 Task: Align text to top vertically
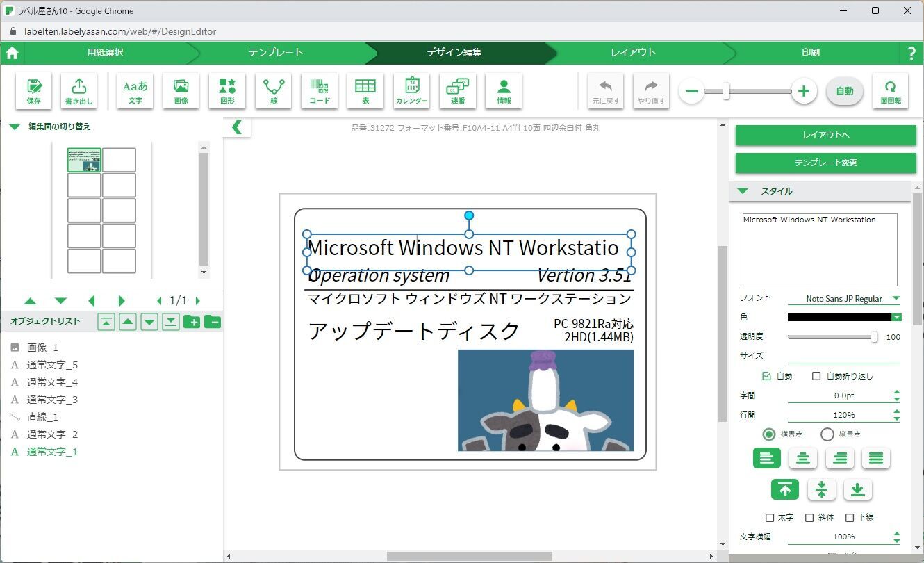[x=785, y=490]
